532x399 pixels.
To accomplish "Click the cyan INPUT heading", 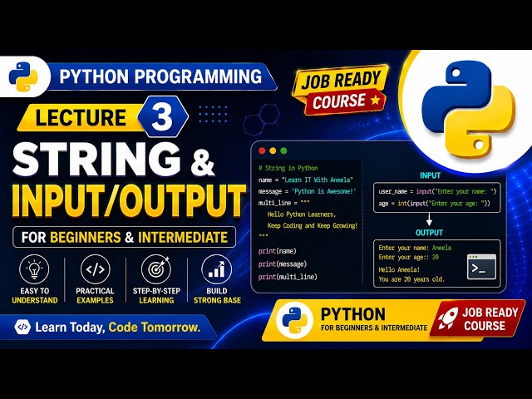I will click(430, 175).
